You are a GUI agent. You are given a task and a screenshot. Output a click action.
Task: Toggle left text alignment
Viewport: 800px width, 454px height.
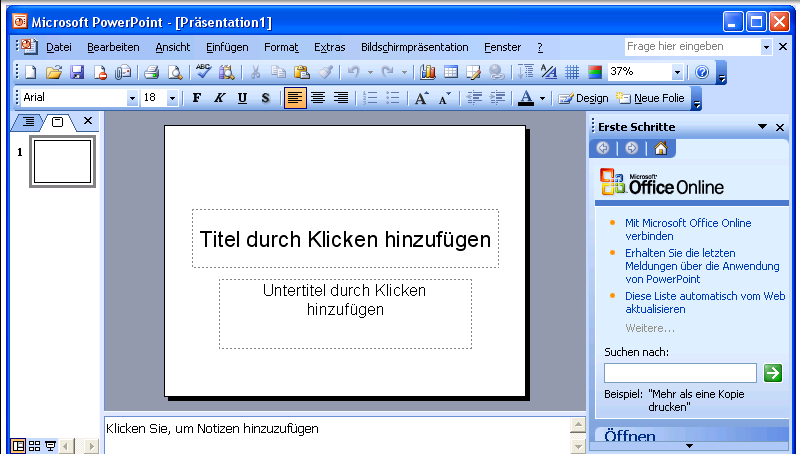tap(295, 98)
